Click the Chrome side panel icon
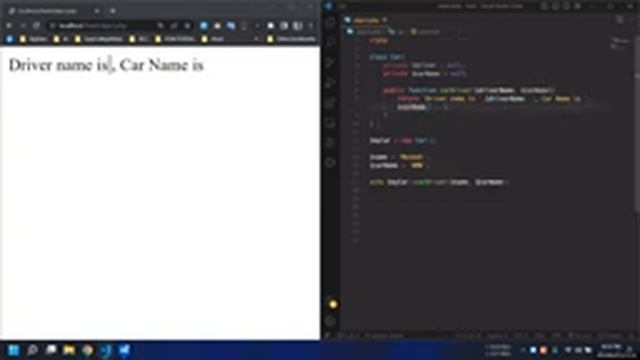This screenshot has width=640, height=360. 298,26
